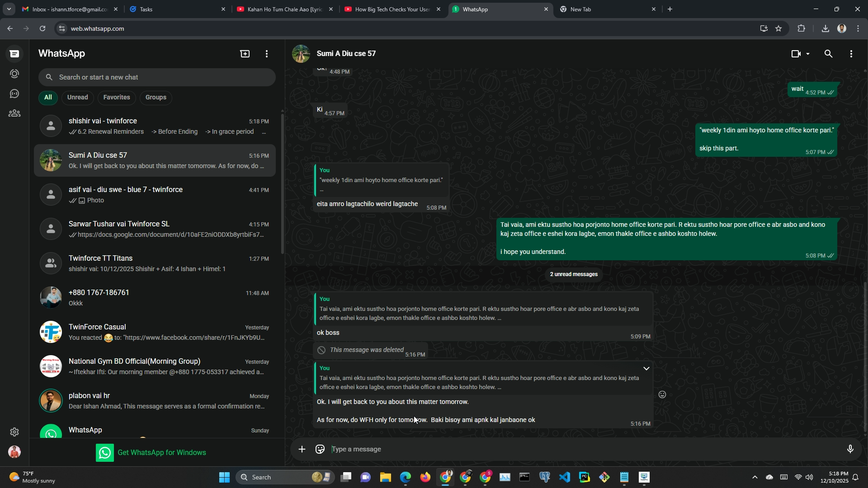Search within the Sumi chat conversation
The height and width of the screenshot is (488, 868).
click(x=828, y=54)
